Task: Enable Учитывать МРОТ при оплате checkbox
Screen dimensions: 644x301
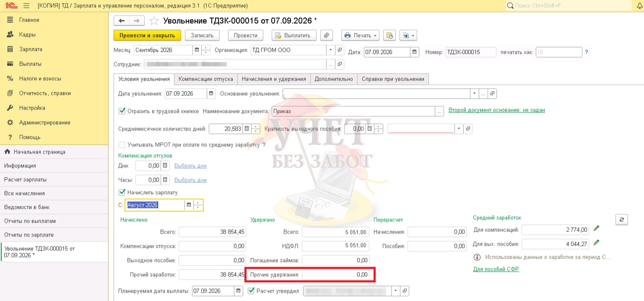Action: (122, 144)
